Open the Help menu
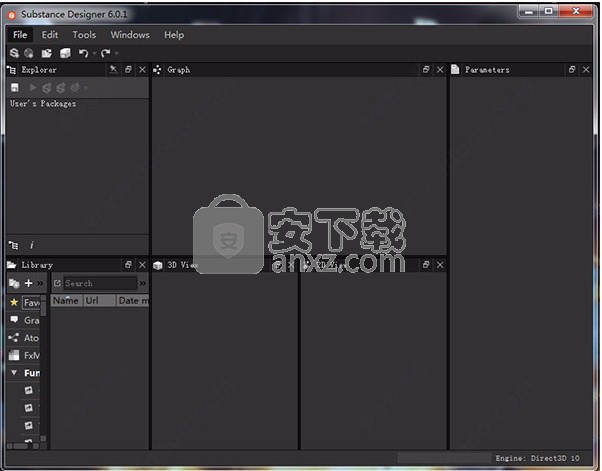The height and width of the screenshot is (471, 602). click(x=174, y=35)
